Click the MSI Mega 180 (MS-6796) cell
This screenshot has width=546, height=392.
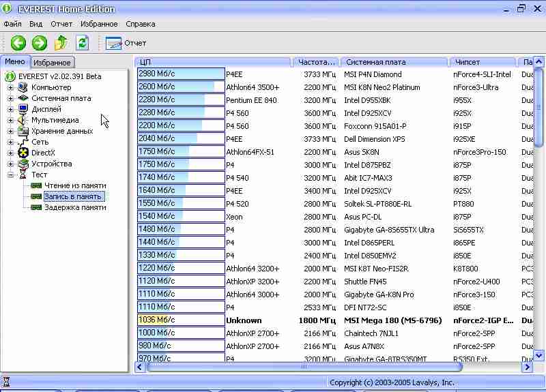[x=393, y=320]
